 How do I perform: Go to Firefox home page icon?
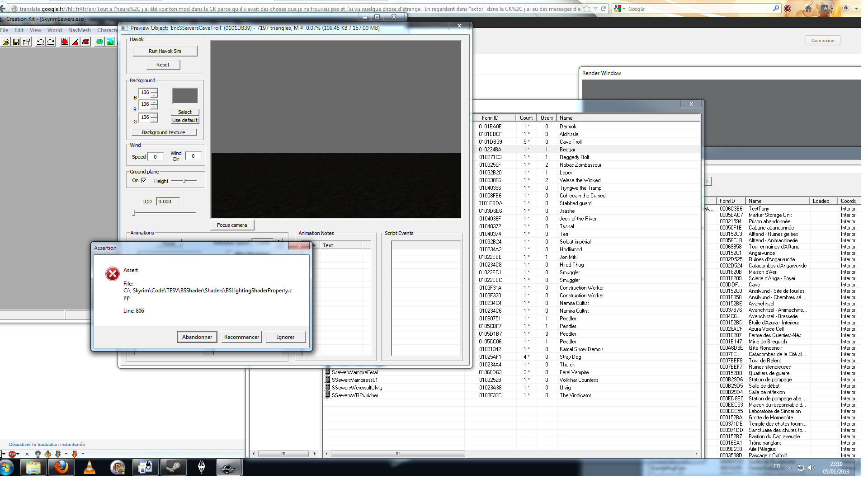pyautogui.click(x=808, y=9)
